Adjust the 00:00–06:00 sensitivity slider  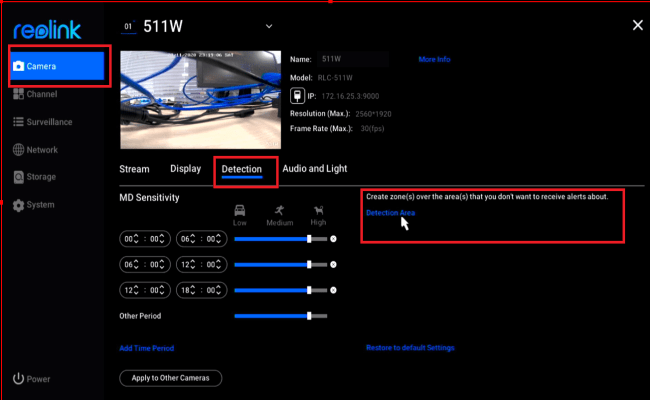click(281, 239)
